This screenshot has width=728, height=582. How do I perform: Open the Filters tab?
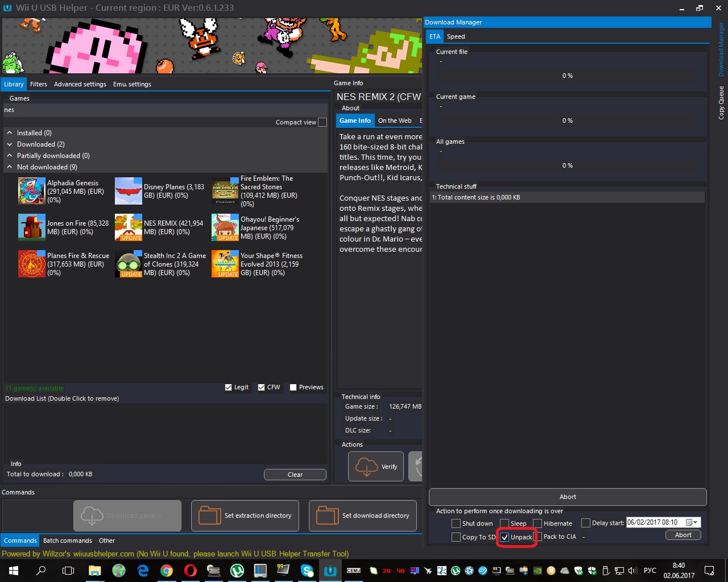click(39, 84)
